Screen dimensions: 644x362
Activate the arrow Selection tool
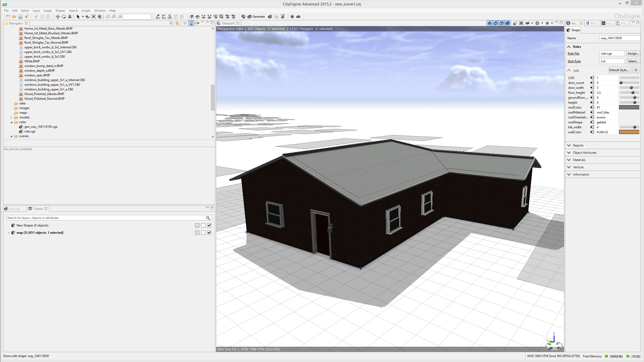78,17
